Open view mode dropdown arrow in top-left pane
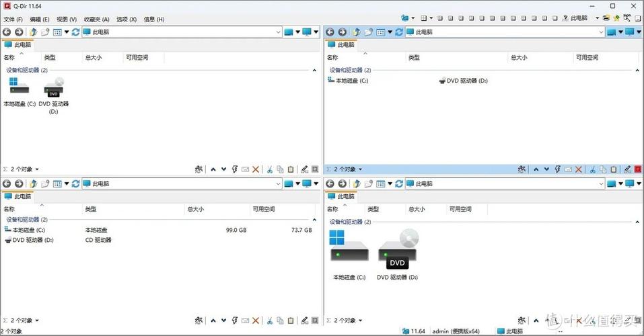 coord(67,32)
